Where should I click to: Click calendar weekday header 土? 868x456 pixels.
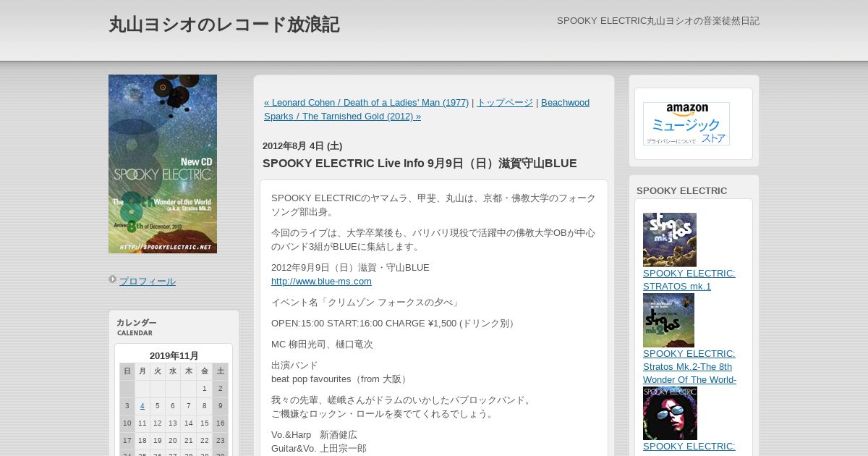(x=221, y=371)
